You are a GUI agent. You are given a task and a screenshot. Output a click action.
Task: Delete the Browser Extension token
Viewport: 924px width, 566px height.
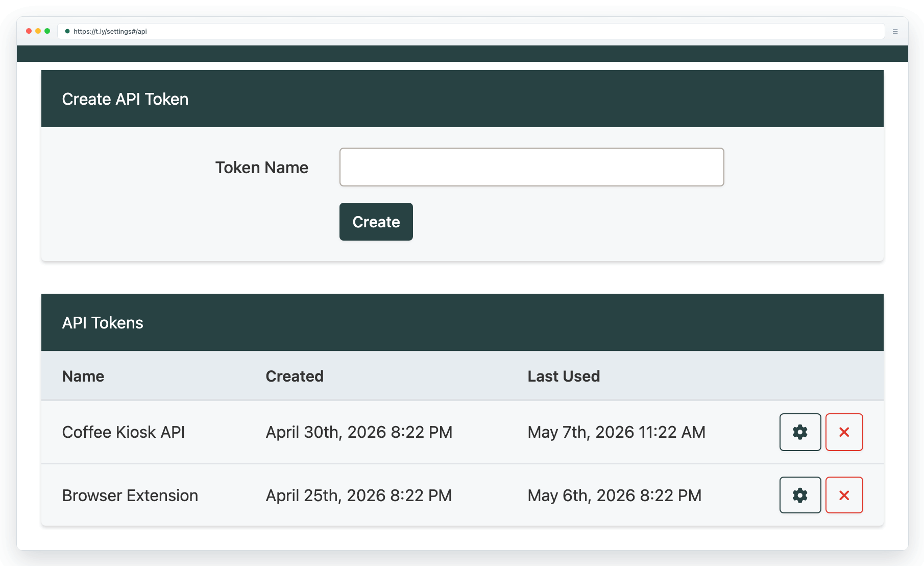[844, 495]
